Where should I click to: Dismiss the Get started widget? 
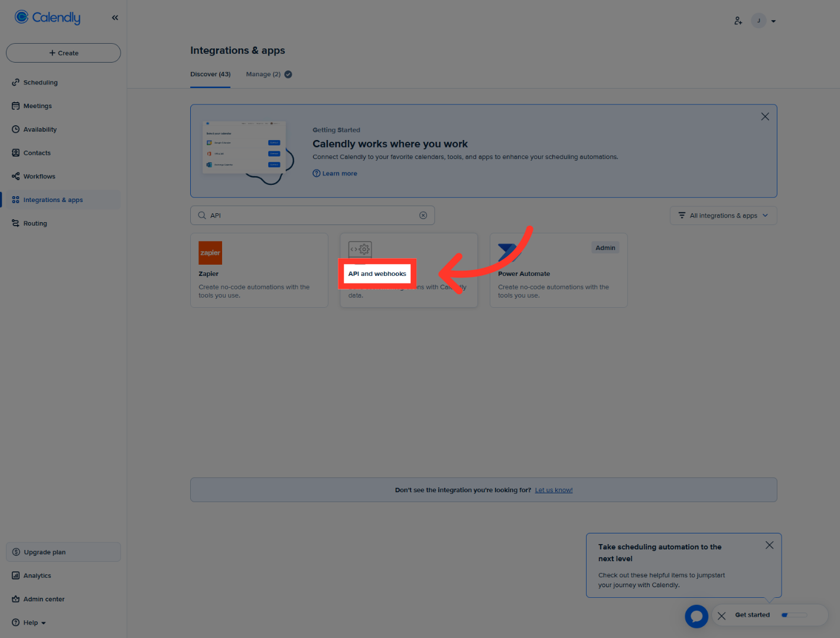point(722,616)
